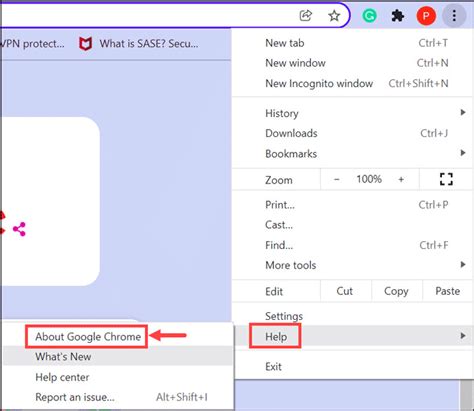
Task: Open Downloads from the menu
Action: click(352, 133)
